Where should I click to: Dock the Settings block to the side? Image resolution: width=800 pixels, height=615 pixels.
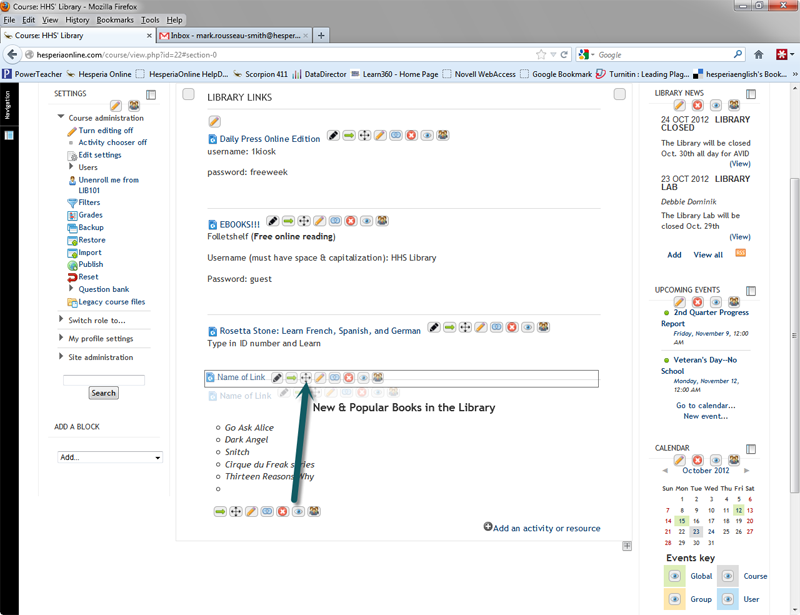coord(151,95)
